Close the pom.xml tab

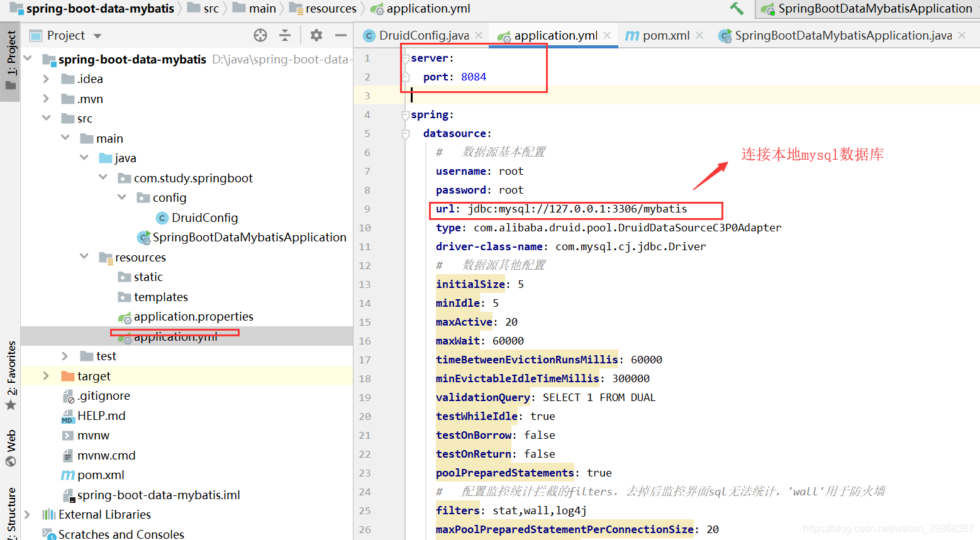(x=699, y=36)
